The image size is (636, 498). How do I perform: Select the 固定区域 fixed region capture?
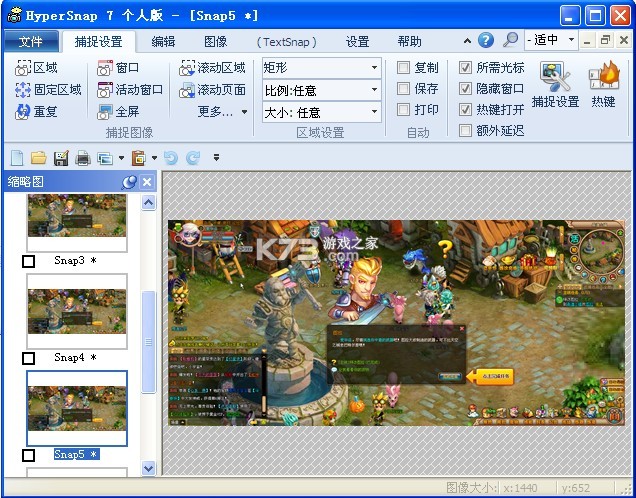(48, 90)
